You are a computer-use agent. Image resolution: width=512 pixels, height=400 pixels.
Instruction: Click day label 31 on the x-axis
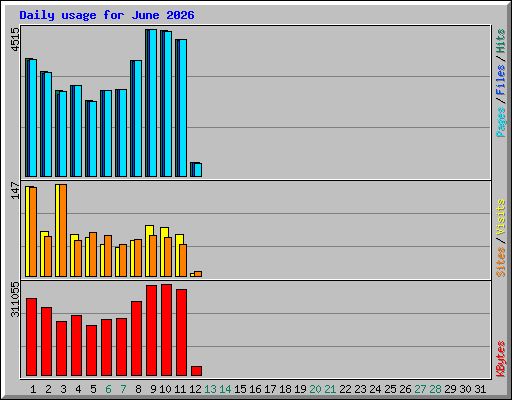tap(480, 389)
